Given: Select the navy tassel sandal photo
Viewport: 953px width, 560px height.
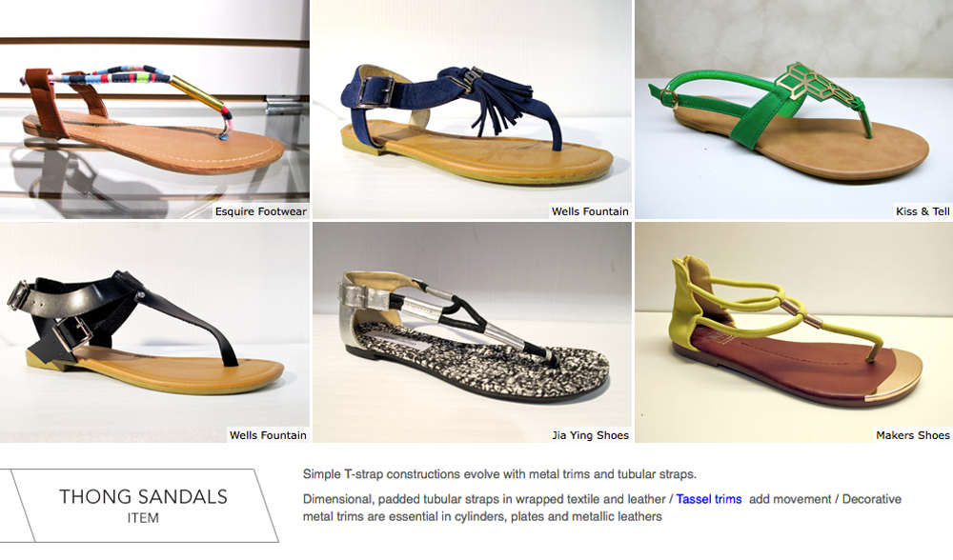Looking at the screenshot, I should pyautogui.click(x=473, y=110).
